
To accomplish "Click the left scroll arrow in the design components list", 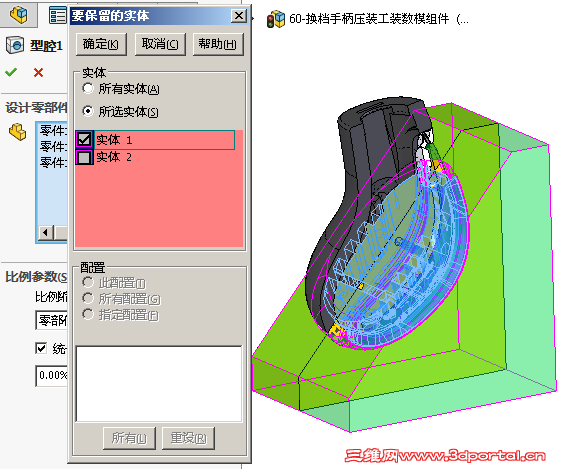I will [x=45, y=232].
